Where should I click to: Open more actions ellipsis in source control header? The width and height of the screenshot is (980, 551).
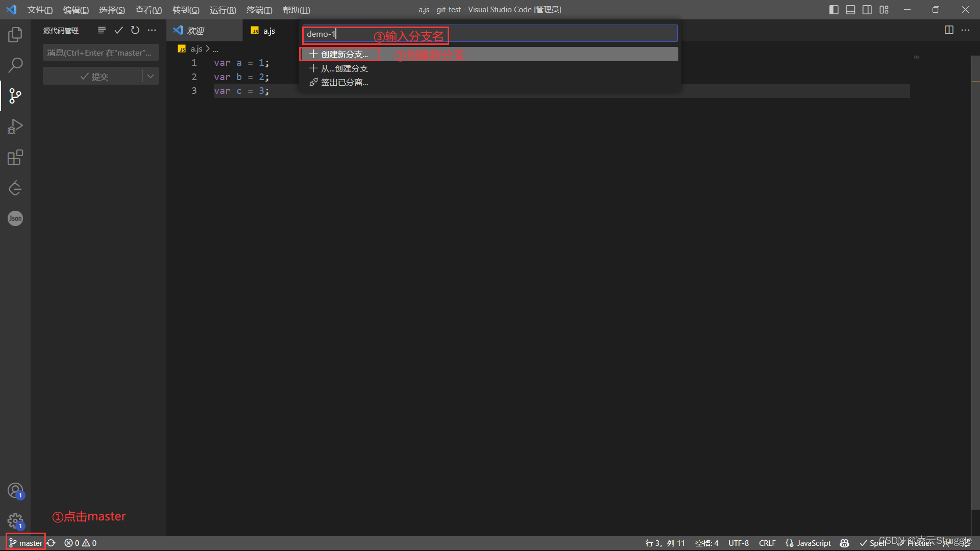[x=152, y=31]
